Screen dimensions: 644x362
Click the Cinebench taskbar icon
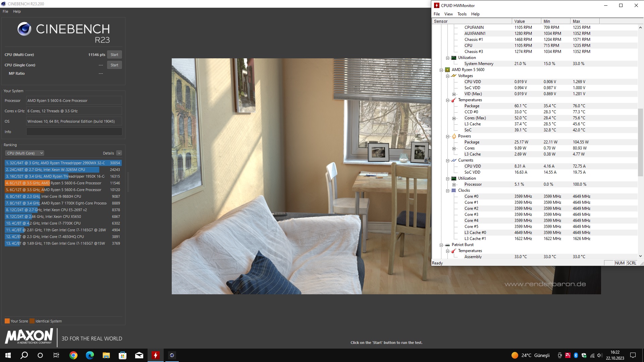tap(172, 355)
